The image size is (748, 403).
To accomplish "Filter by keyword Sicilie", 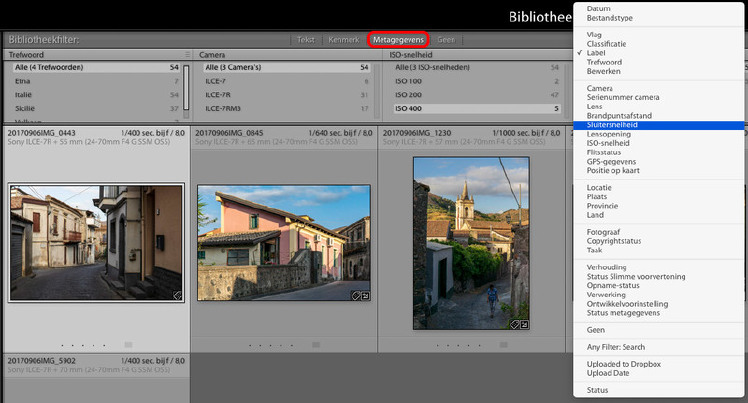I will click(x=96, y=108).
